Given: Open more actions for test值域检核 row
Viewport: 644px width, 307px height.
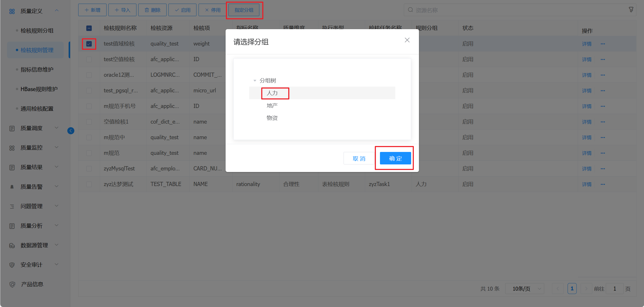Looking at the screenshot, I should coord(603,44).
